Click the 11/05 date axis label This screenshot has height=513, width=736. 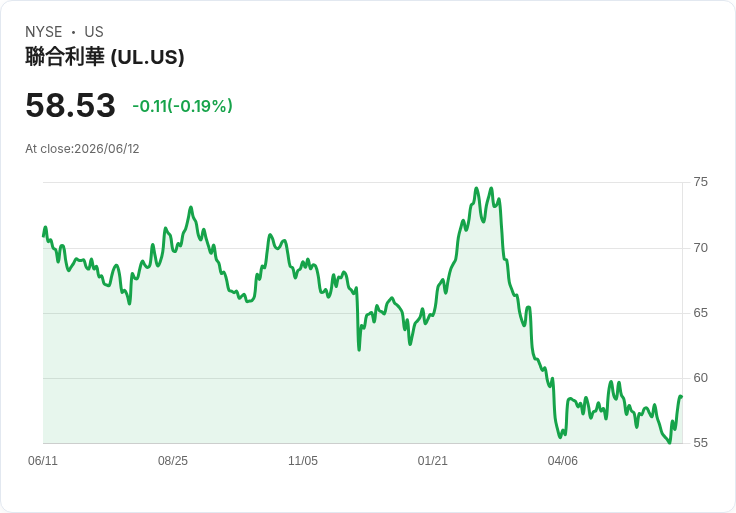tap(303, 460)
